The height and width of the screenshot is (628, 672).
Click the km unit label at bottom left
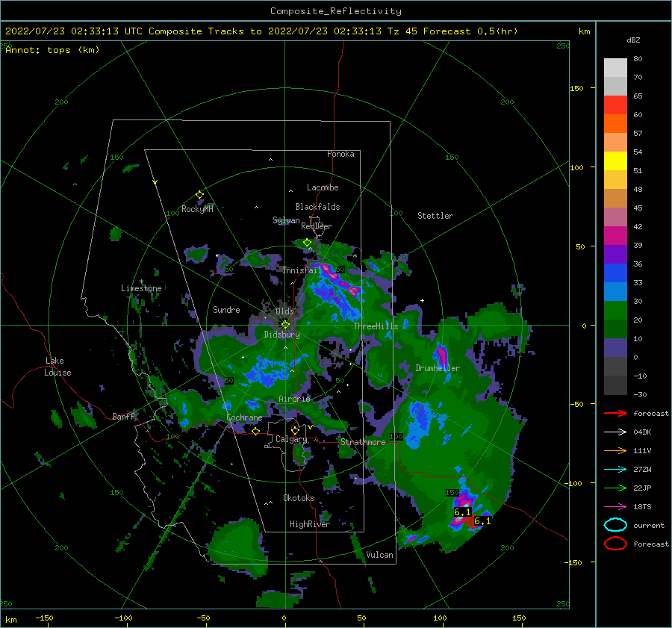(x=11, y=620)
